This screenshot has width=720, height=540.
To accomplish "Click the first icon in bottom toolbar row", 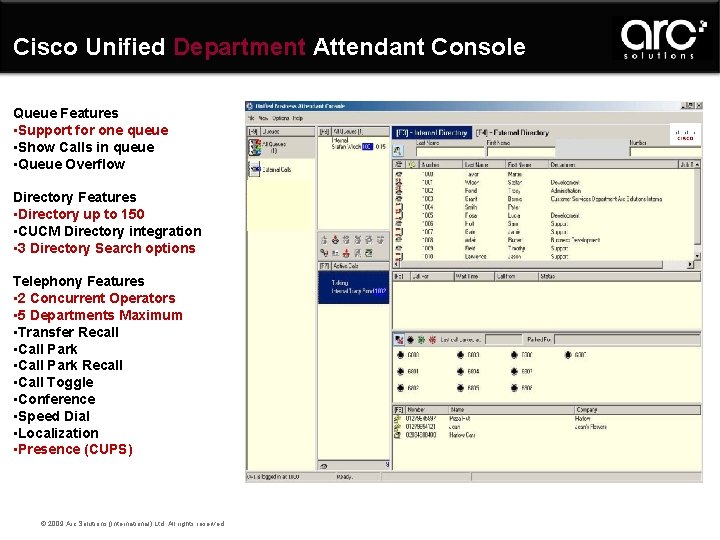I will click(324, 253).
